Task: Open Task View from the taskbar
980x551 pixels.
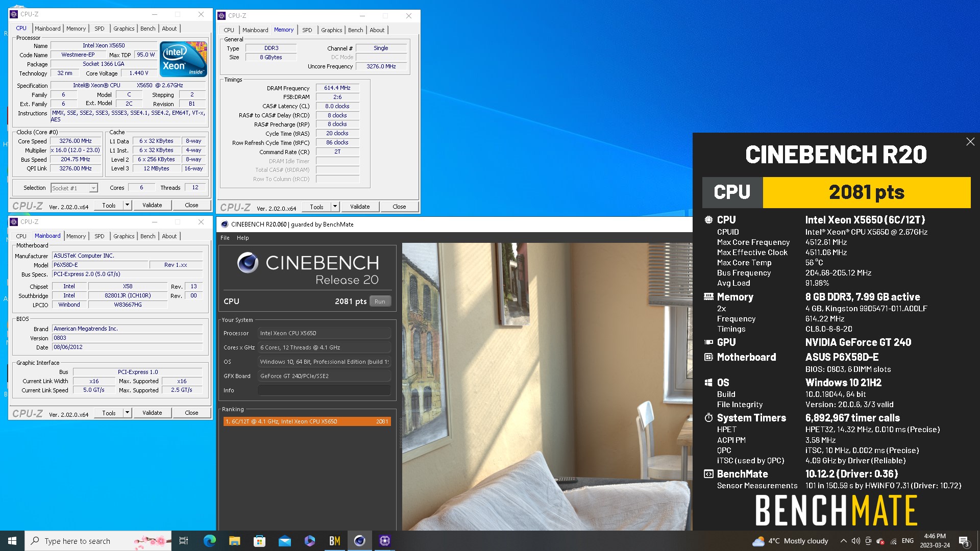Action: [184, 541]
